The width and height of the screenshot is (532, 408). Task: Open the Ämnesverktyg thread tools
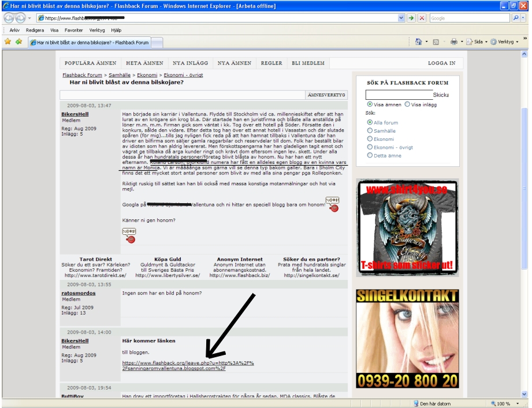point(326,95)
